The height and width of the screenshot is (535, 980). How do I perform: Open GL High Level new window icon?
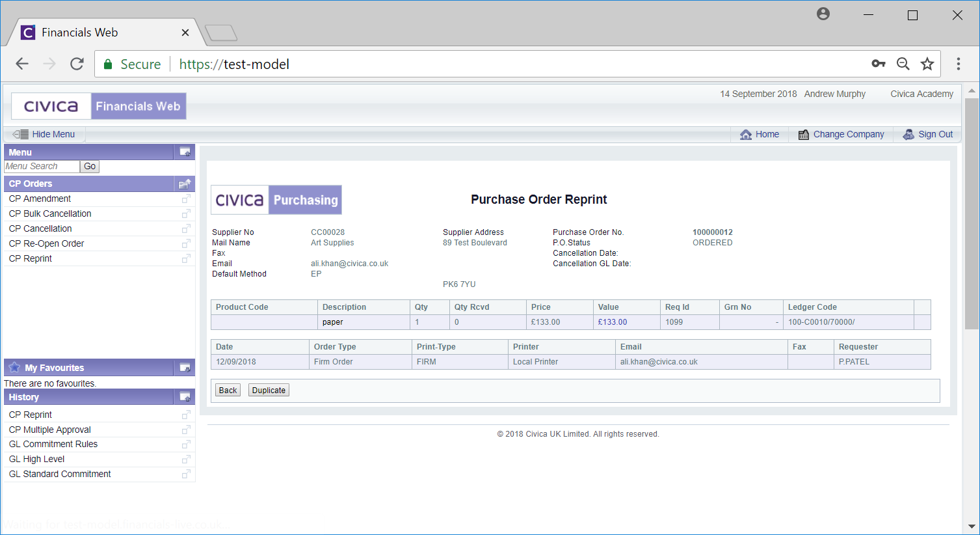click(186, 459)
